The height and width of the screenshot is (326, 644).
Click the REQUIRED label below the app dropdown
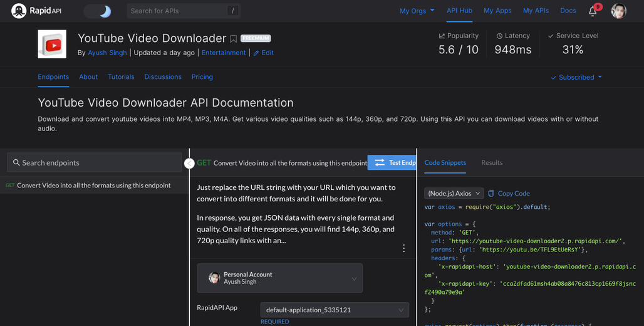[275, 322]
